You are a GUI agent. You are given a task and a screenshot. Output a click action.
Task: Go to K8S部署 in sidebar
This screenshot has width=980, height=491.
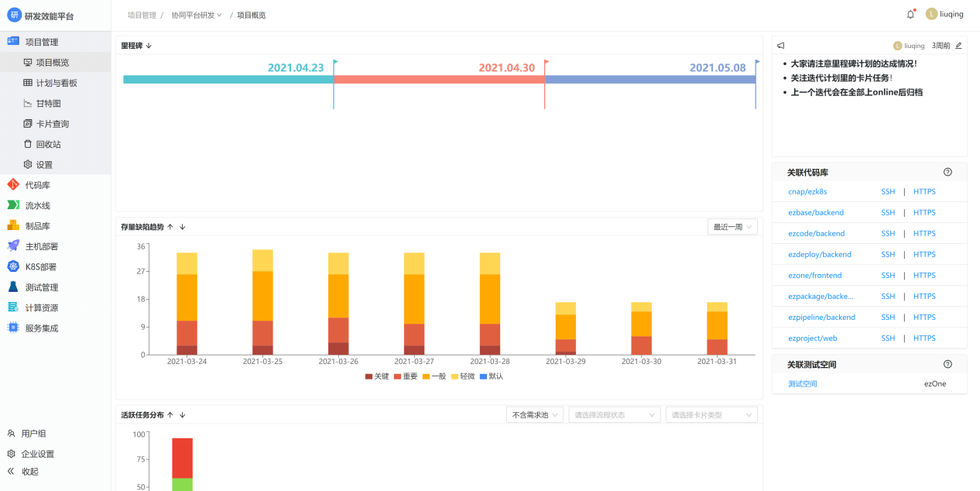(40, 266)
